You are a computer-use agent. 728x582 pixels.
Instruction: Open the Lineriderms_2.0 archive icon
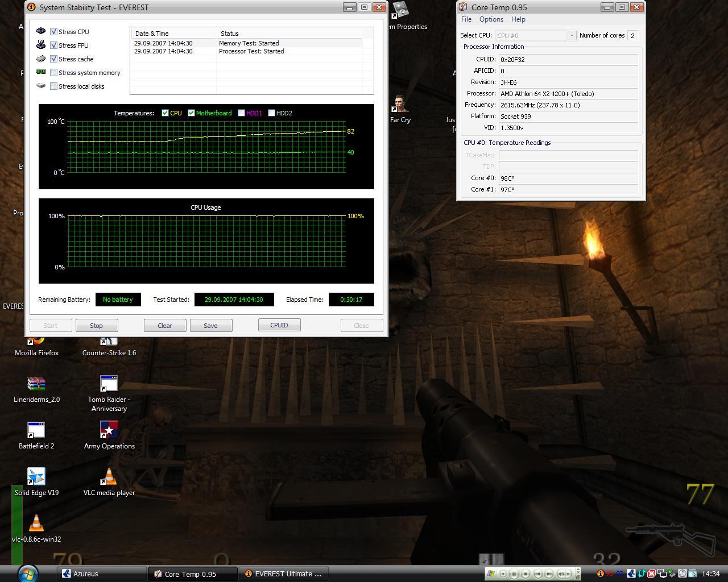36,389
